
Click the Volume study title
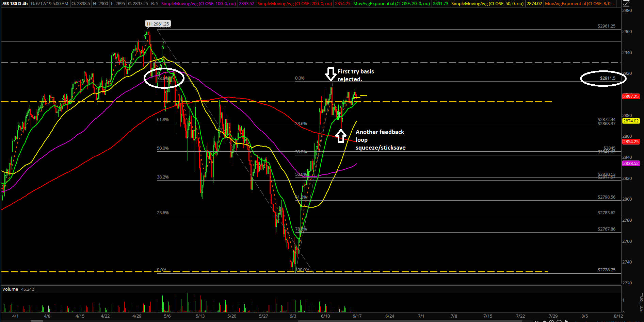(x=10, y=289)
